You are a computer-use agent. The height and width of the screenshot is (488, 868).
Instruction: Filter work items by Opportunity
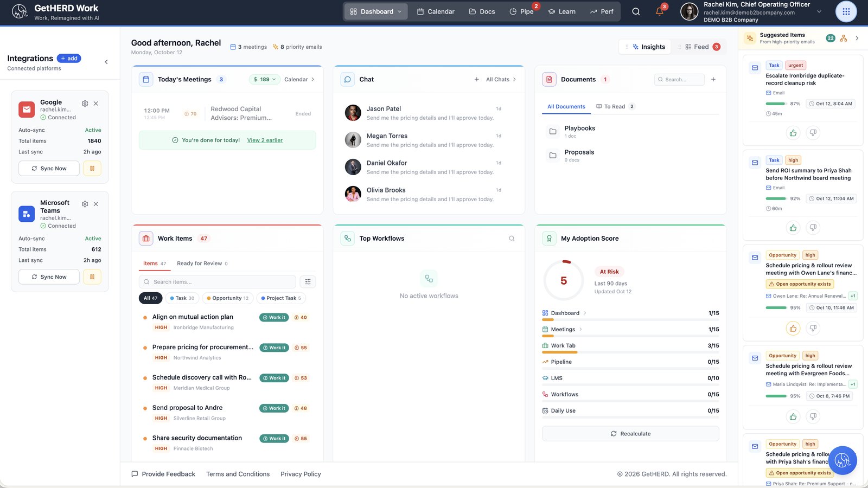point(227,298)
